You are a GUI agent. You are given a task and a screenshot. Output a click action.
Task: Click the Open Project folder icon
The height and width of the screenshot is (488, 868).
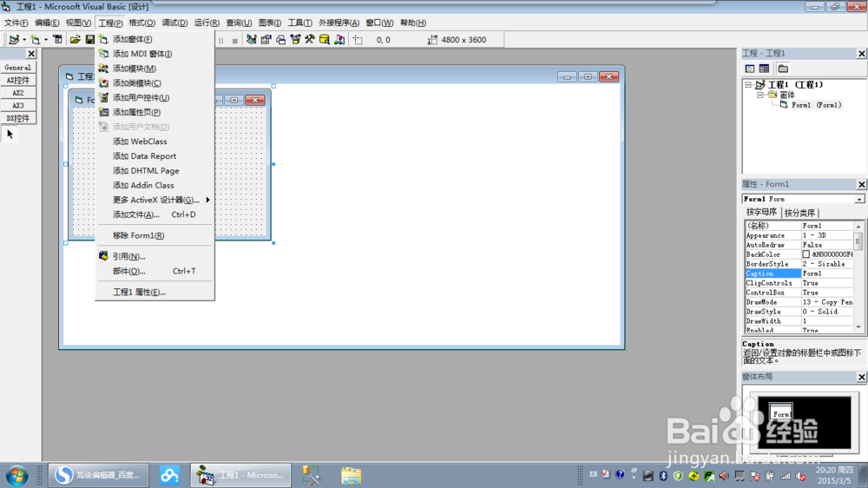coord(75,39)
